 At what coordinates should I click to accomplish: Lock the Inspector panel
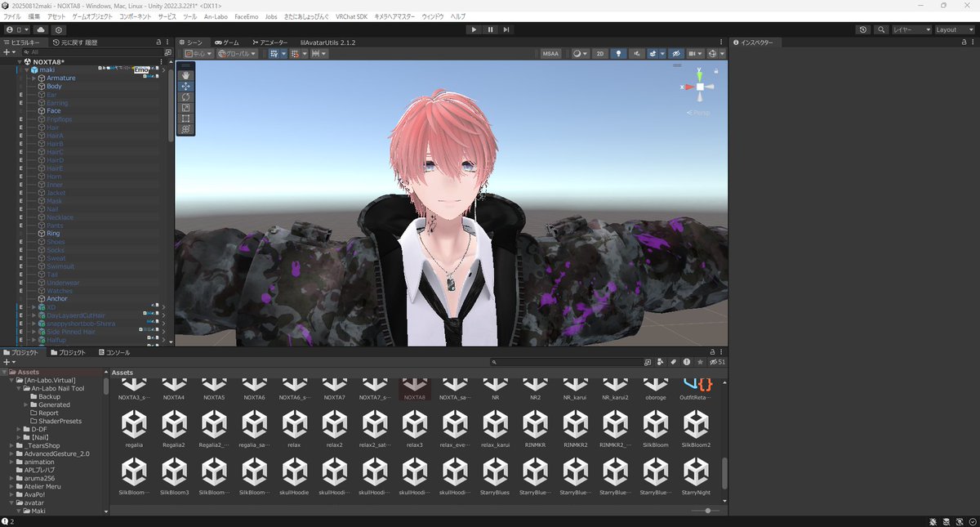pyautogui.click(x=965, y=42)
